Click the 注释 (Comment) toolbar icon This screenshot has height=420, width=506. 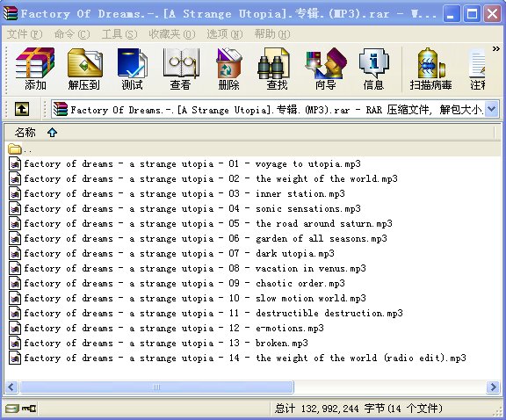click(477, 69)
